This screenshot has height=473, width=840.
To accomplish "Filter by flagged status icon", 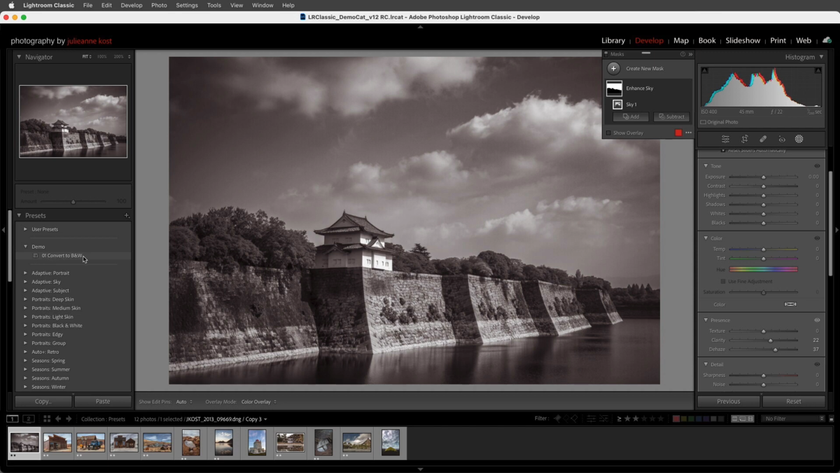I will point(557,418).
